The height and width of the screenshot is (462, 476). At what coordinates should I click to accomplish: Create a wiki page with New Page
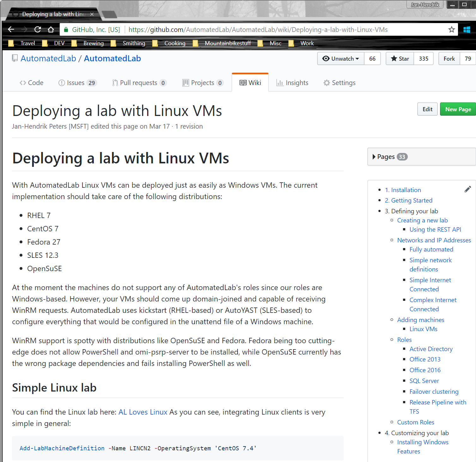[x=458, y=109]
